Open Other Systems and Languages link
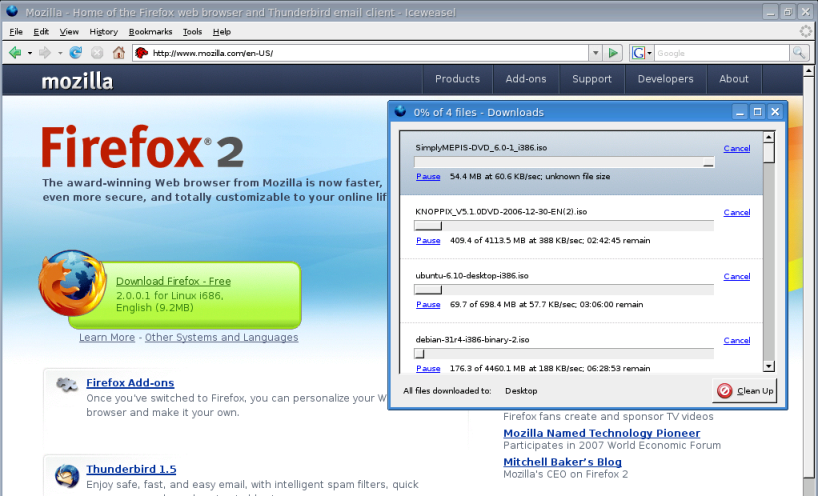The height and width of the screenshot is (496, 818). tap(222, 337)
